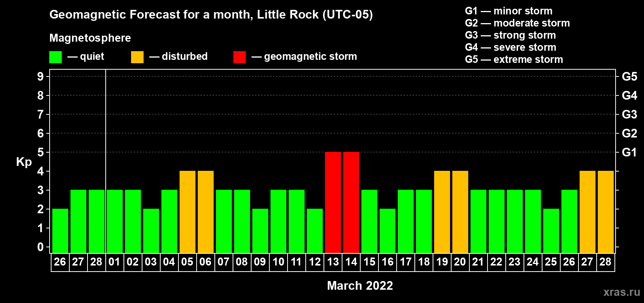This screenshot has height=303, width=644.
Task: Click the Kp axis title
Action: (24, 162)
